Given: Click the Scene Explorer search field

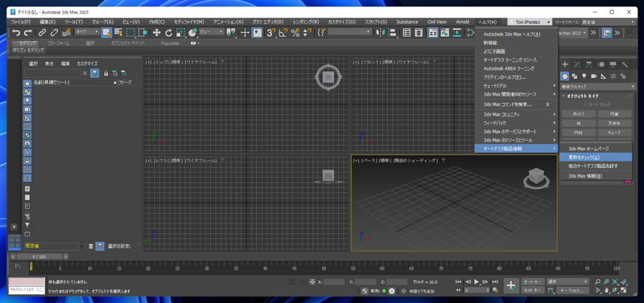Looking at the screenshot, I should pyautogui.click(x=52, y=73).
